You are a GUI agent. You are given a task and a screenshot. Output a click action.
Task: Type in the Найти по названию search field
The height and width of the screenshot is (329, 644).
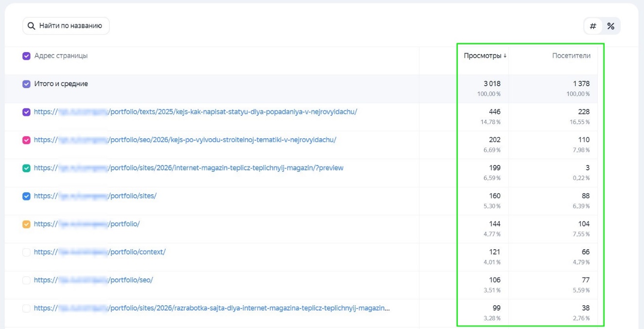[x=70, y=26]
